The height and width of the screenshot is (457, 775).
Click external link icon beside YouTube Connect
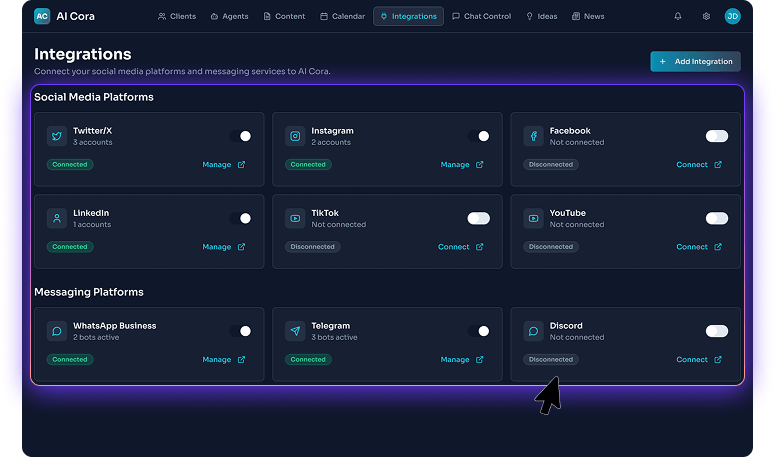[718, 247]
